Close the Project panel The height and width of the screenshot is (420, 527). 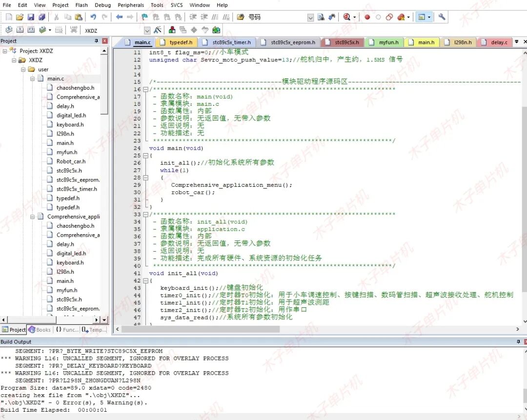105,40
